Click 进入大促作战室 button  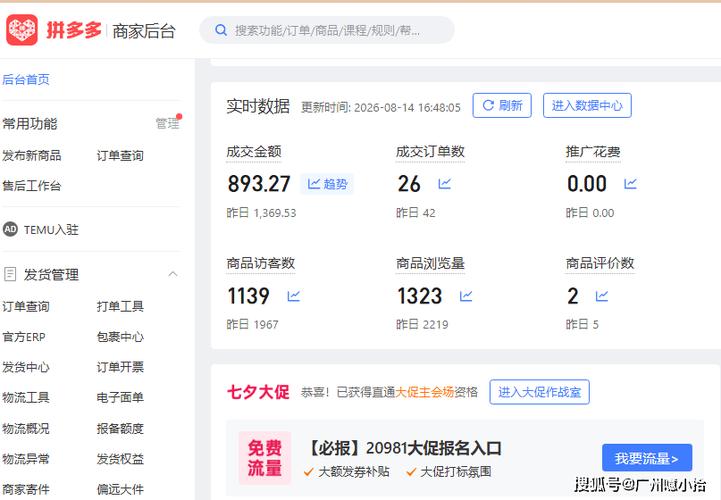(x=539, y=392)
